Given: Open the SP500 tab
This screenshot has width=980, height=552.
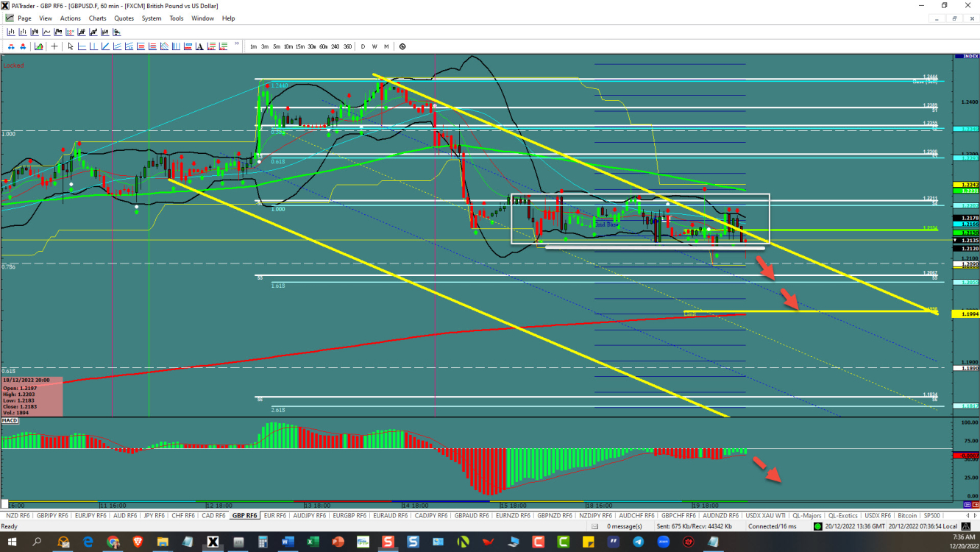Looking at the screenshot, I should click(x=932, y=515).
